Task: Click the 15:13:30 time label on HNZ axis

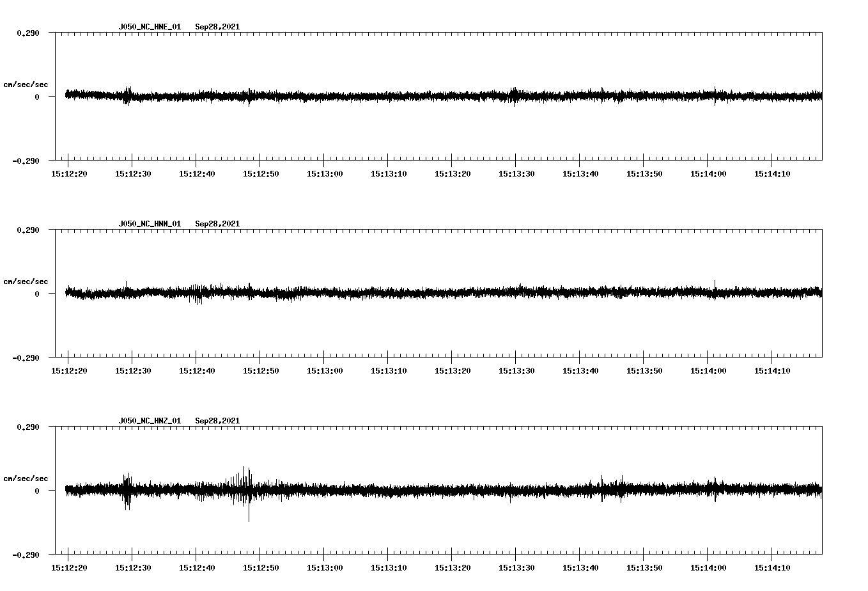Action: tap(516, 568)
